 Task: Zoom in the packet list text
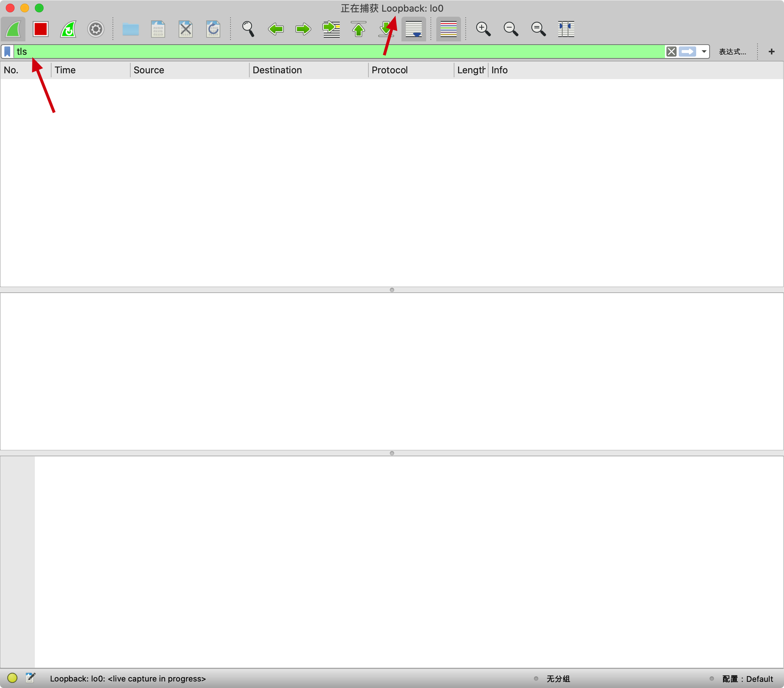click(483, 29)
